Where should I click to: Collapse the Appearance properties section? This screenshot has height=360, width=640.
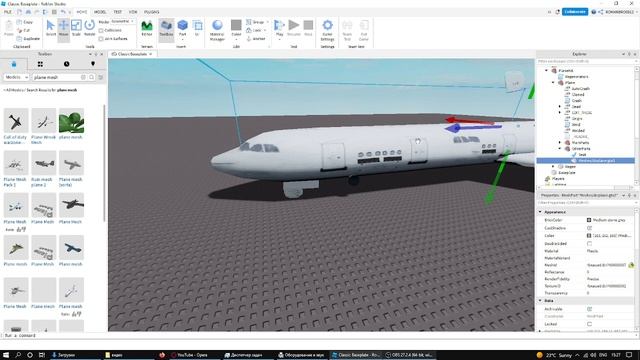540,212
